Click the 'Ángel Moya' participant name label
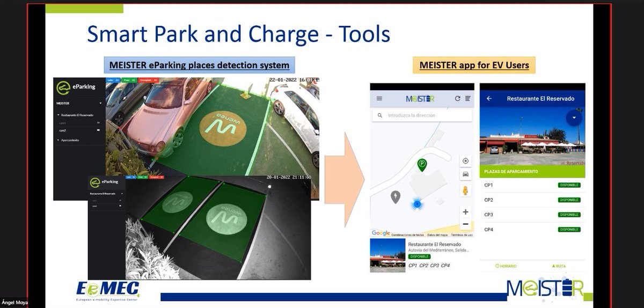The width and height of the screenshot is (644, 308). [14, 303]
